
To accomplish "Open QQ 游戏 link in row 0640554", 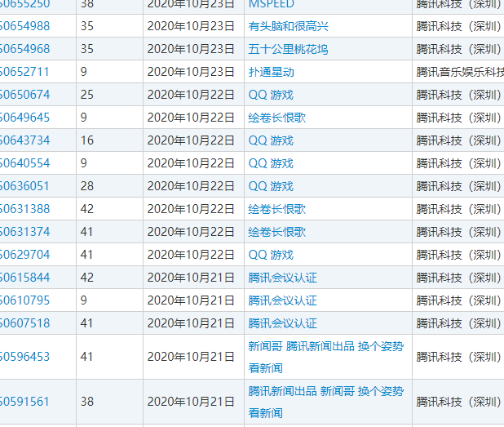I will point(271,163).
